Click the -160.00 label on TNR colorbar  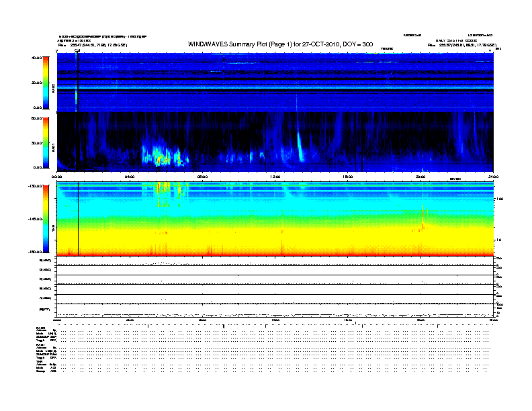(35, 252)
